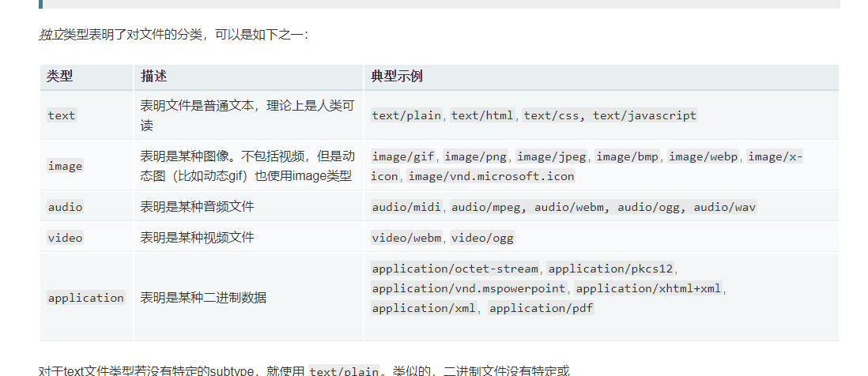
Task: Click the 类型 column header
Action: 86,77
